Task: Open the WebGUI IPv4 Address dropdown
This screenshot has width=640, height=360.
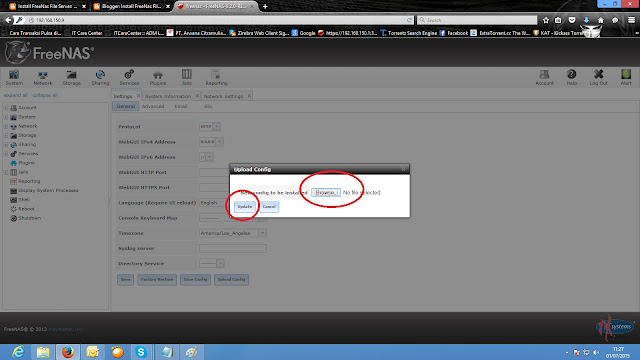Action: 220,142
